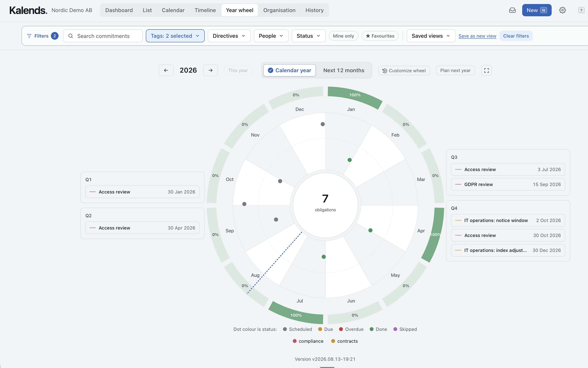Click the help question mark icon
This screenshot has height=368, width=588.
581,10
